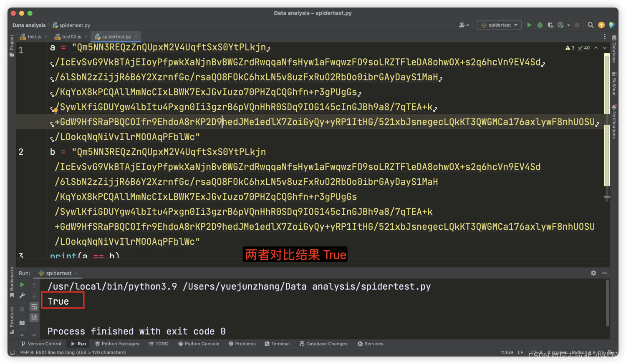Viewport: 626px width, 364px height.
Task: Click the True output line
Action: 58,301
